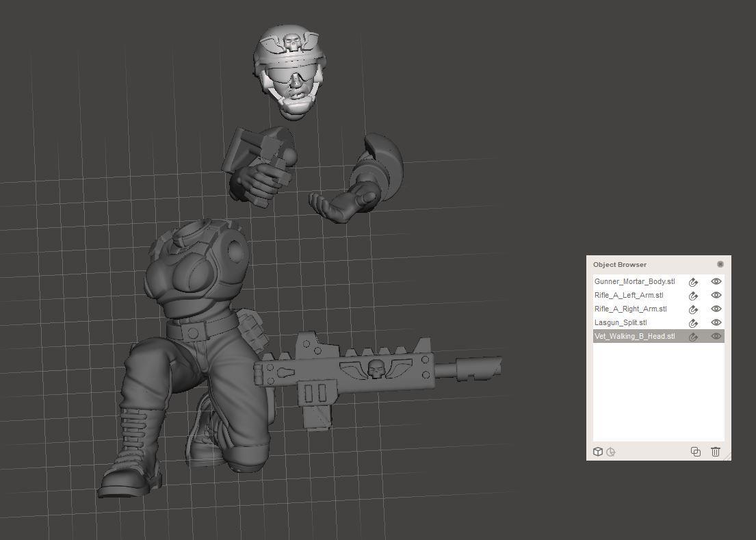
Task: Delete selected object with trash icon
Action: pos(716,452)
